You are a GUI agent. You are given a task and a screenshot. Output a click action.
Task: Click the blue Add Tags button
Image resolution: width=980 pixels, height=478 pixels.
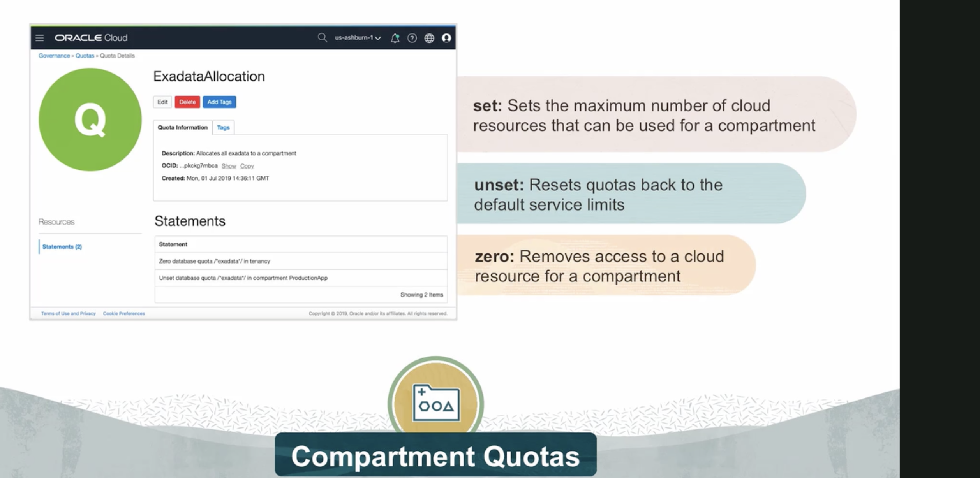[219, 102]
